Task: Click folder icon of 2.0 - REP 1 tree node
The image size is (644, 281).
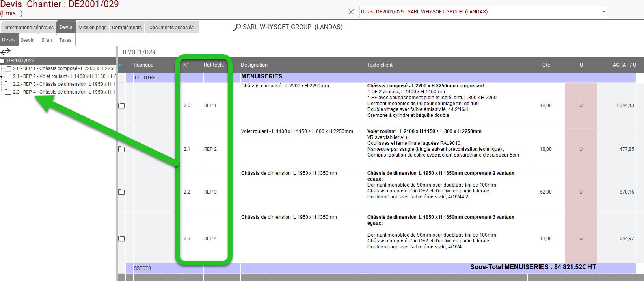Action: [x=8, y=68]
